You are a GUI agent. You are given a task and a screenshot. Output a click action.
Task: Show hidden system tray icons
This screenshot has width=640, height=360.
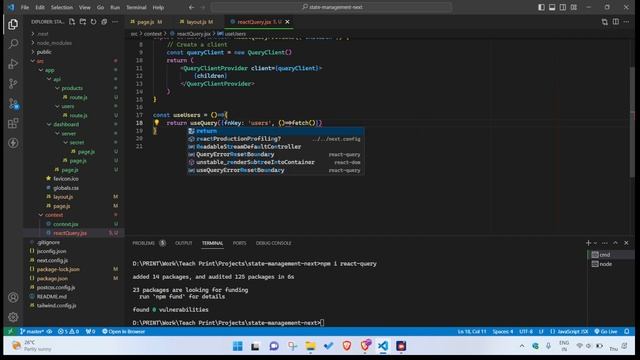(522, 346)
